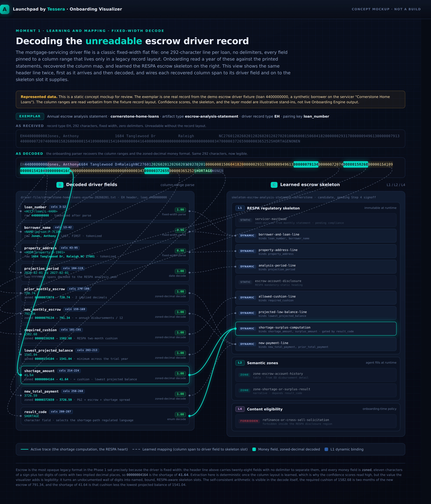
Task: Click the EXEMPLAR badge
Action: click(30, 116)
